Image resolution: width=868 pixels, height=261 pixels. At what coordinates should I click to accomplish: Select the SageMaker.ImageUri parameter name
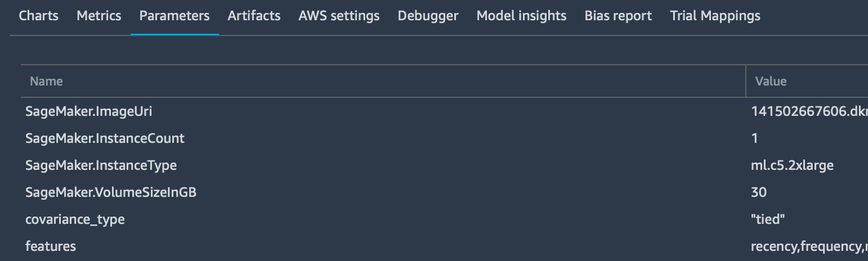click(89, 111)
